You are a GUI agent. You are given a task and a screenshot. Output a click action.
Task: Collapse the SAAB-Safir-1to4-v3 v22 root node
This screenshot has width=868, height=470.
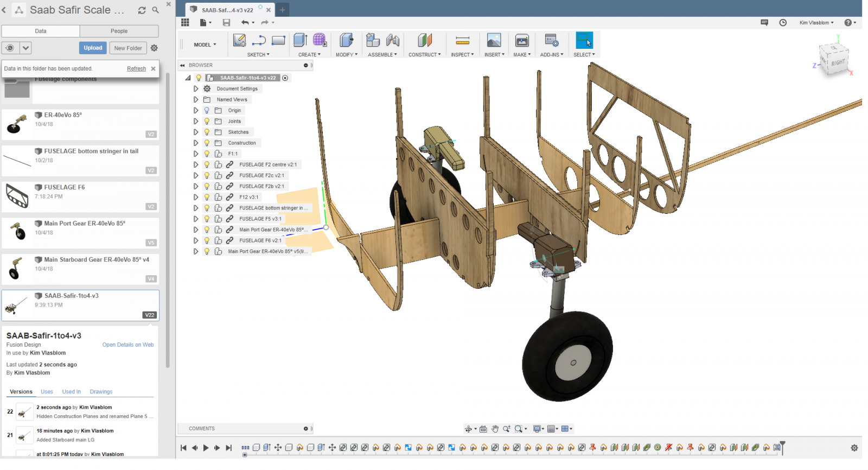click(188, 78)
